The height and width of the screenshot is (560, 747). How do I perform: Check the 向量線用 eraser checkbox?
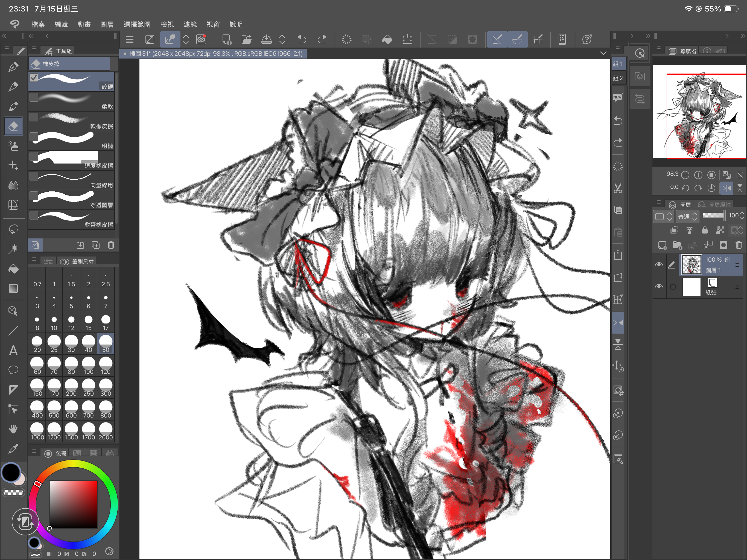pyautogui.click(x=34, y=176)
